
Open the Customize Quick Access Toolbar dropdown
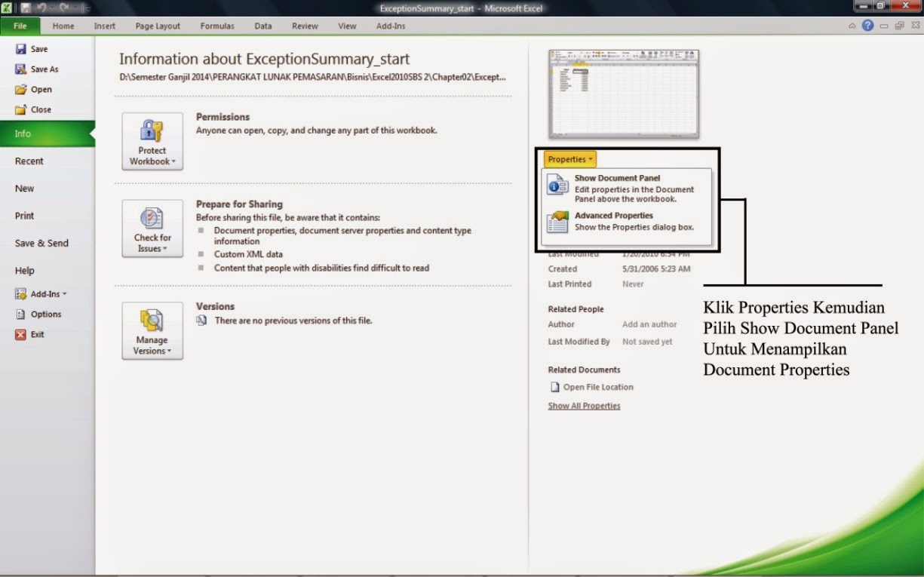click(x=87, y=8)
